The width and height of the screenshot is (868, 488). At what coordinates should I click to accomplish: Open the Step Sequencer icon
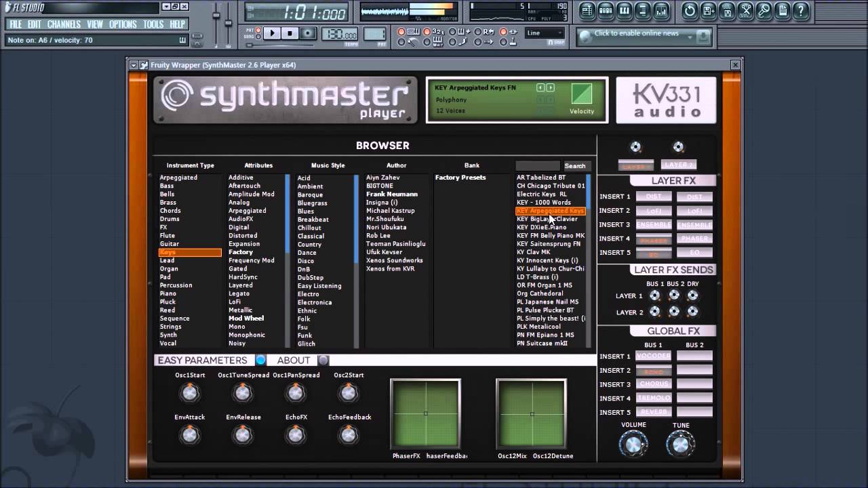(606, 10)
